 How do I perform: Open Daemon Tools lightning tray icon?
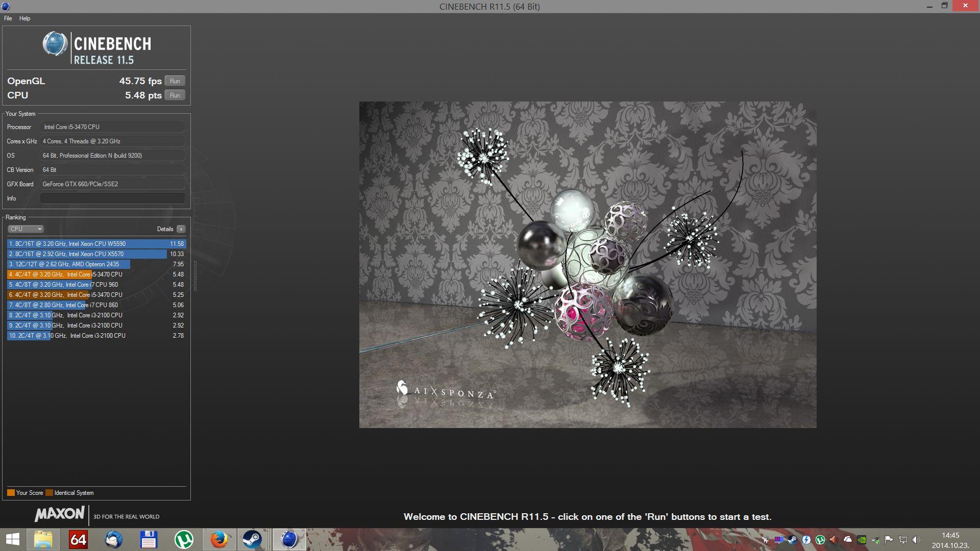[x=806, y=540]
